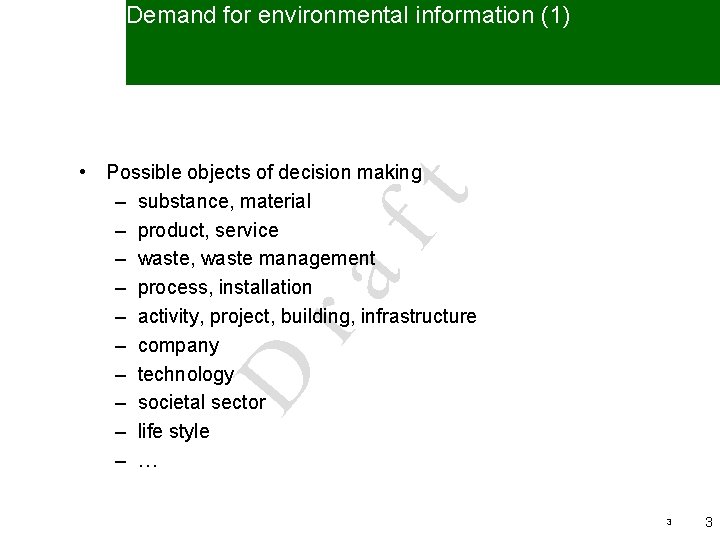Click the main bullet dot before 'Possible'

[89, 172]
